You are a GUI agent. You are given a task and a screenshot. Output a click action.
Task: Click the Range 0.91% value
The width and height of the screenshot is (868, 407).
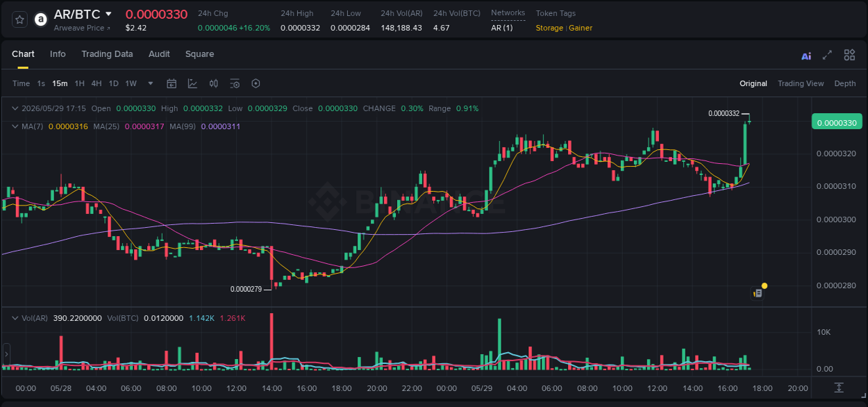point(467,108)
